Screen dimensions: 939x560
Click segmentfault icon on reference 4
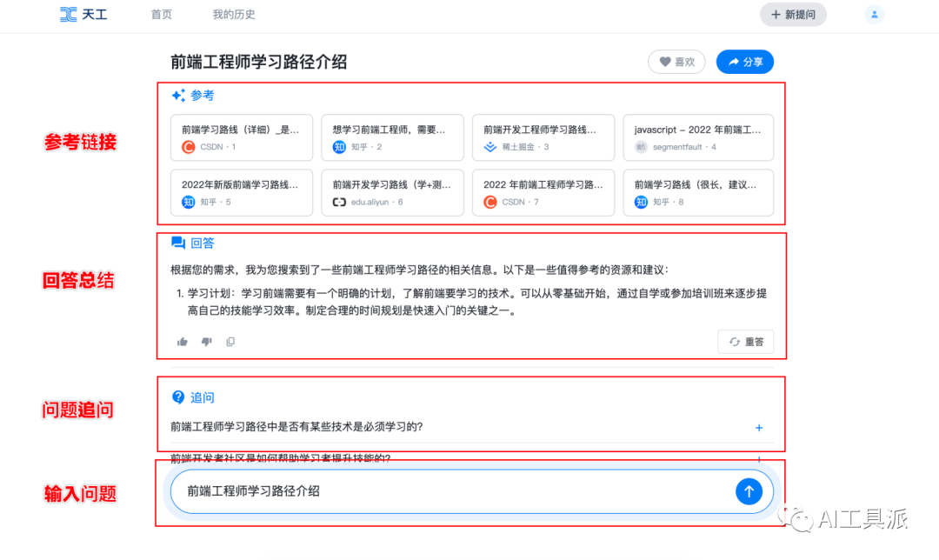(x=641, y=147)
